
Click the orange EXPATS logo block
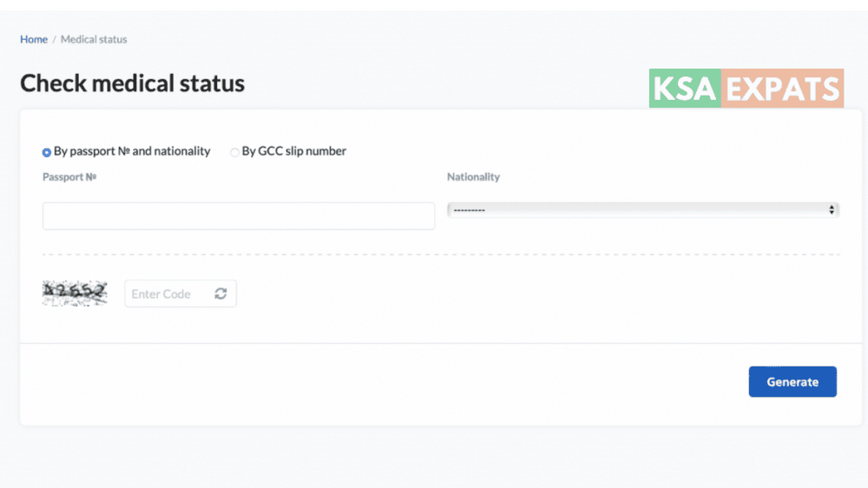pyautogui.click(x=782, y=89)
